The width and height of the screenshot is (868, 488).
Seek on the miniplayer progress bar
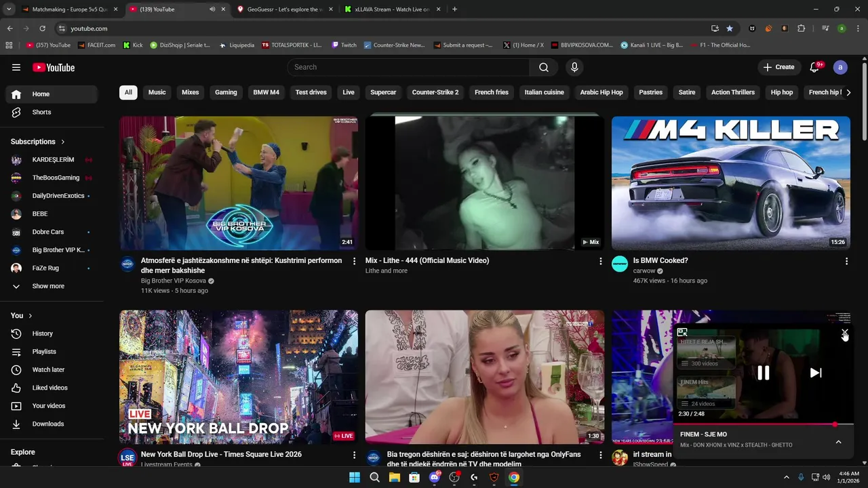(763, 424)
